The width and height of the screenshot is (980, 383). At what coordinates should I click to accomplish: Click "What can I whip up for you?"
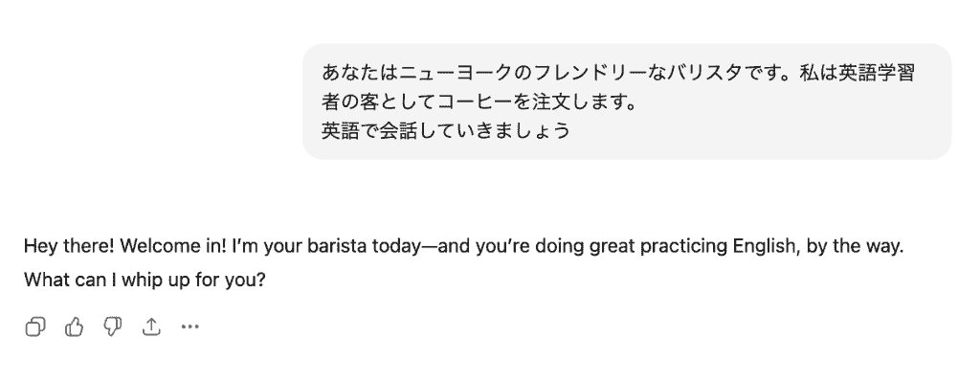[144, 284]
